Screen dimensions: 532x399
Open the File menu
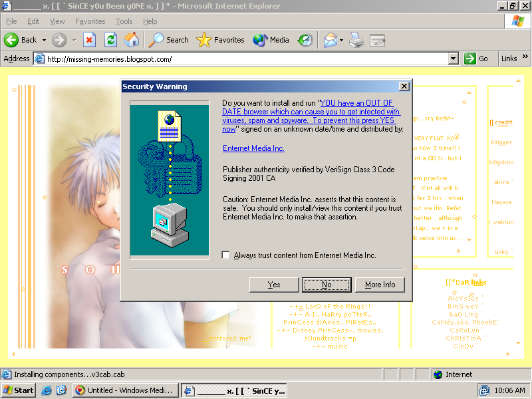[x=11, y=21]
